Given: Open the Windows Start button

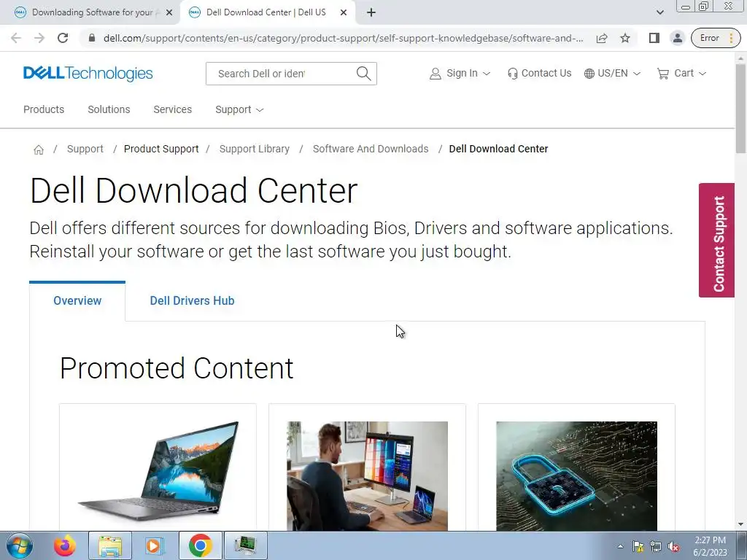Looking at the screenshot, I should (20, 545).
